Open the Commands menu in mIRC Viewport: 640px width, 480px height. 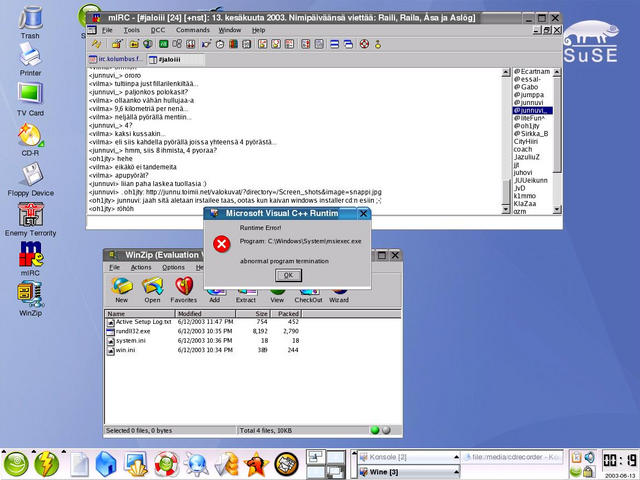(193, 30)
